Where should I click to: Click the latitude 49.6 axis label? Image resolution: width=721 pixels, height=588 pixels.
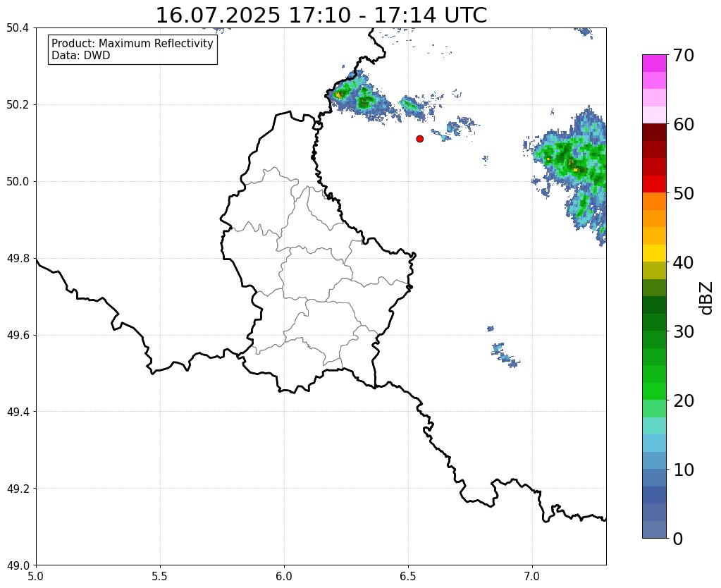pos(18,336)
